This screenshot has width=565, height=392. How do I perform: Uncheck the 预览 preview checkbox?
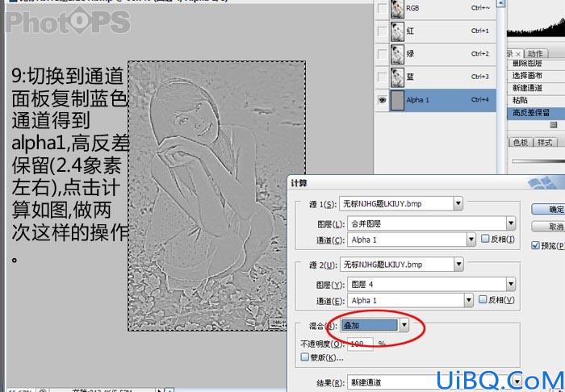coord(535,245)
